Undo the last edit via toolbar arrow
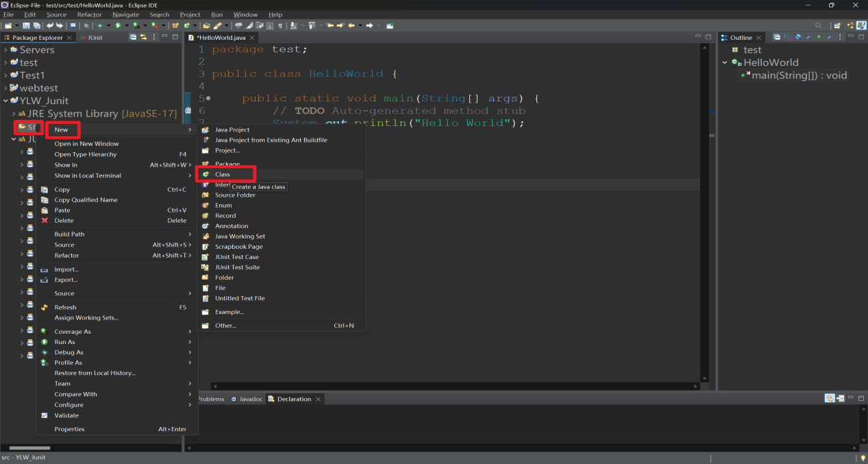The height and width of the screenshot is (464, 868). [x=49, y=25]
